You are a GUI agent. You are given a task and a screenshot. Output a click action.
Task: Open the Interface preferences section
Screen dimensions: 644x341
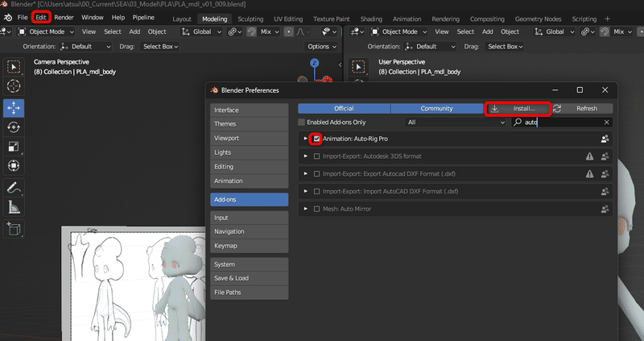point(250,110)
